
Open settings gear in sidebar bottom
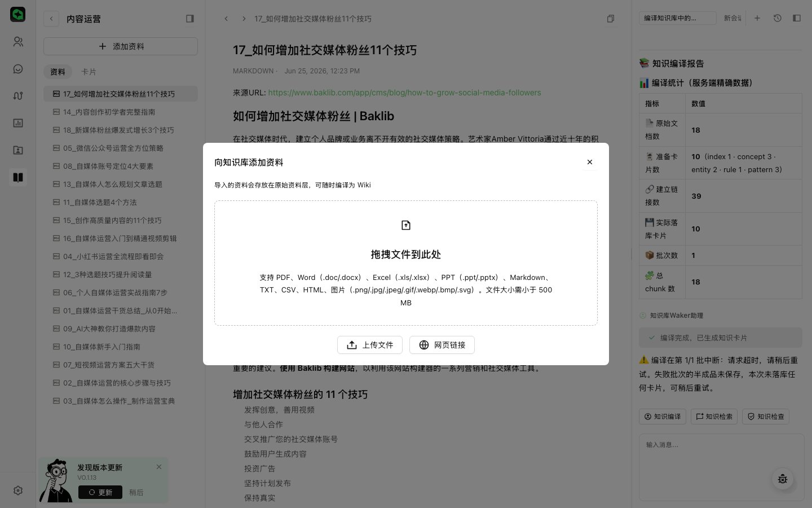pyautogui.click(x=18, y=491)
